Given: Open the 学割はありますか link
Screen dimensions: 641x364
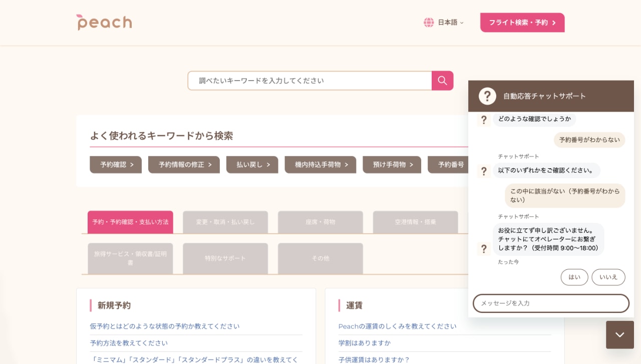Looking at the screenshot, I should pyautogui.click(x=365, y=343).
